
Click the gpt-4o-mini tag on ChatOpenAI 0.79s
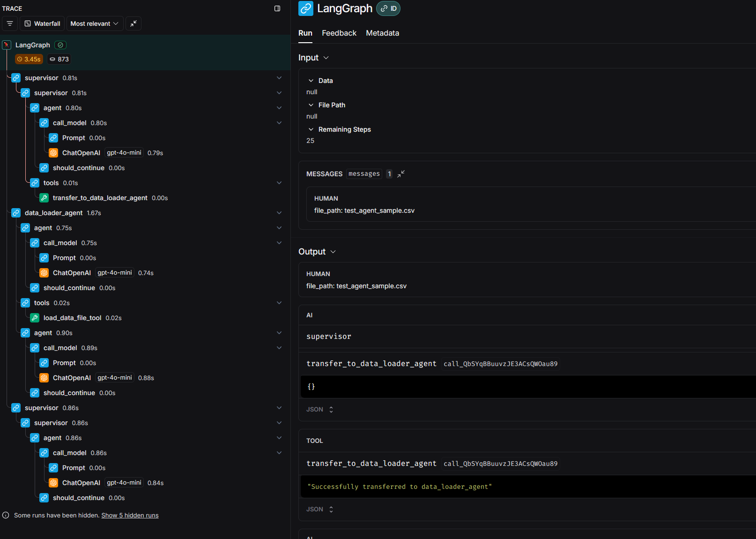[x=124, y=153]
